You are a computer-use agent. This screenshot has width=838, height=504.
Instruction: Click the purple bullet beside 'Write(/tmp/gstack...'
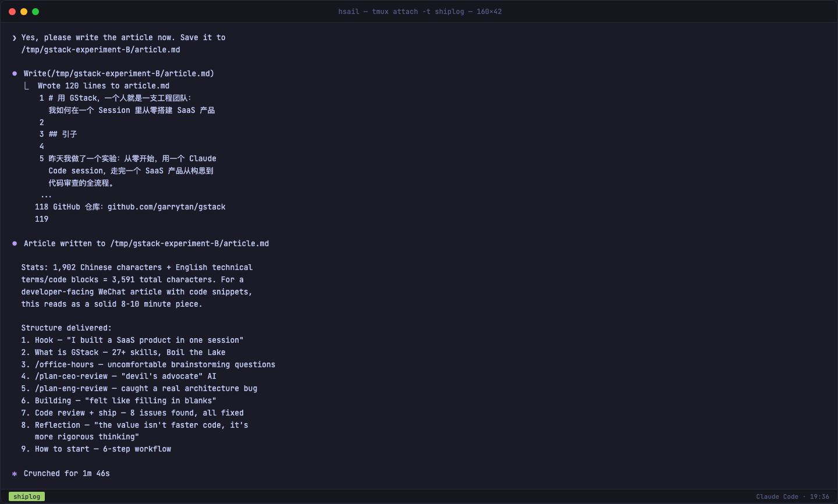point(15,74)
